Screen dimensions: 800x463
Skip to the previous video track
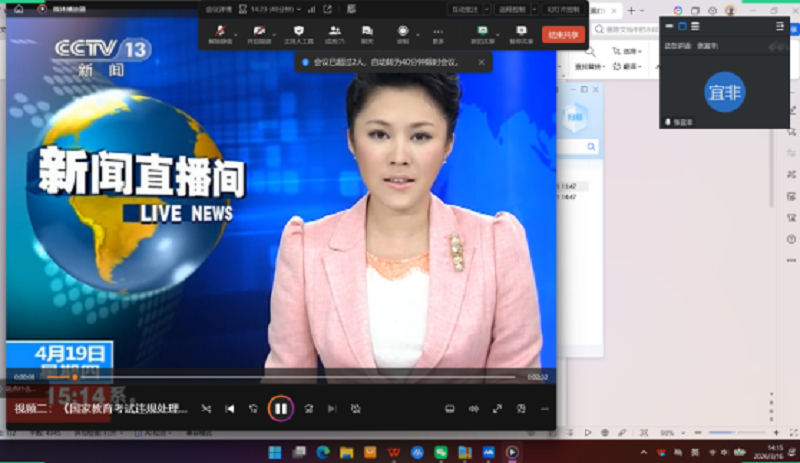pyautogui.click(x=230, y=408)
